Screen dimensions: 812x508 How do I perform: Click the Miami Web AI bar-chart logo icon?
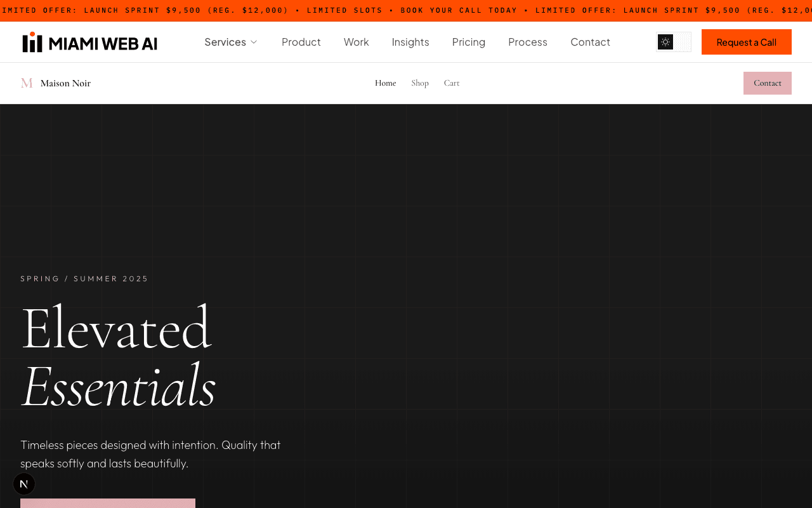tap(32, 43)
